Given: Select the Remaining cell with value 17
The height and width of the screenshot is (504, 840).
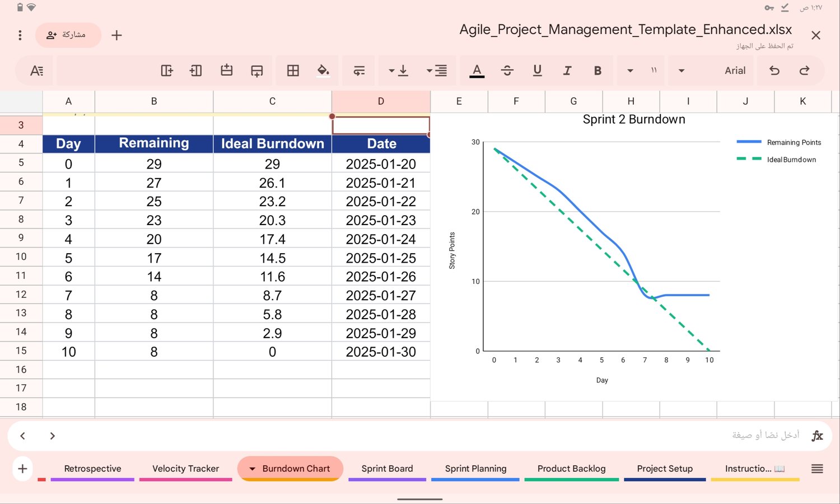Looking at the screenshot, I should click(154, 258).
